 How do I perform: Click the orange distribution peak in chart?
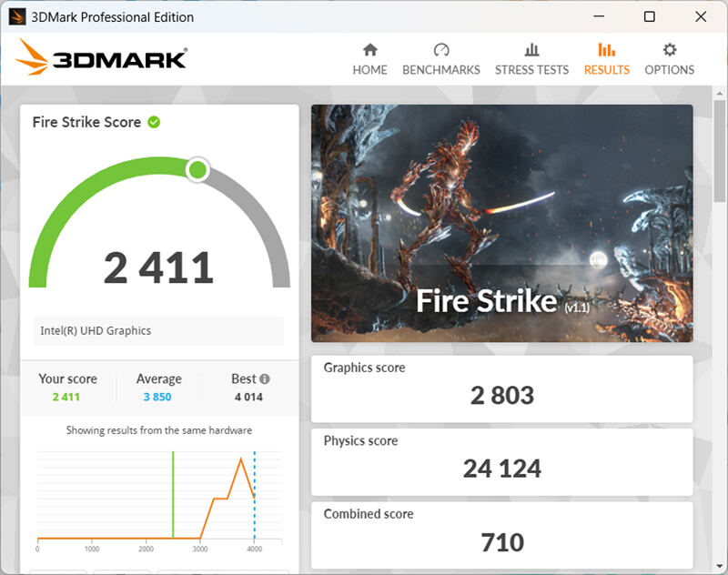pyautogui.click(x=241, y=459)
